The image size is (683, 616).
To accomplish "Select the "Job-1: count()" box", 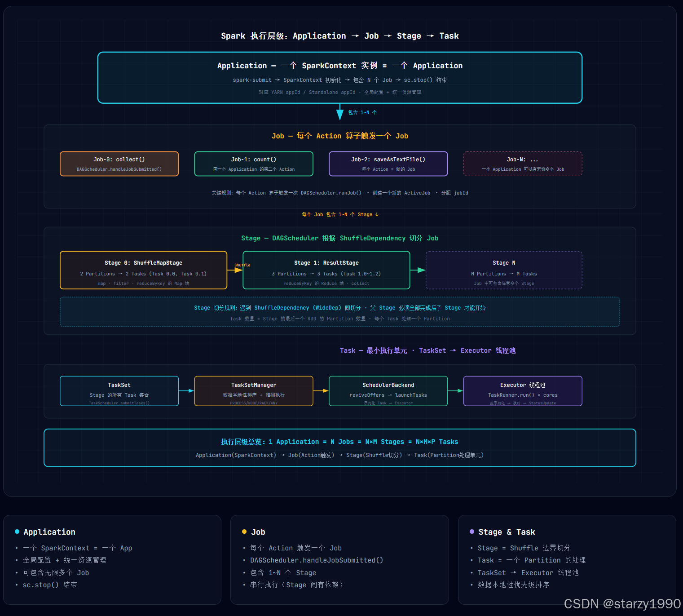I will 254,164.
